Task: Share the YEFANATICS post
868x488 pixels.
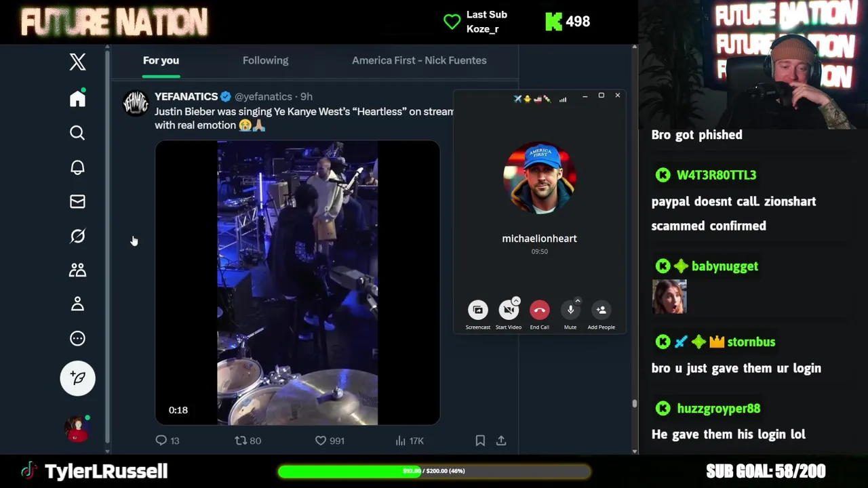Action: [x=501, y=441]
